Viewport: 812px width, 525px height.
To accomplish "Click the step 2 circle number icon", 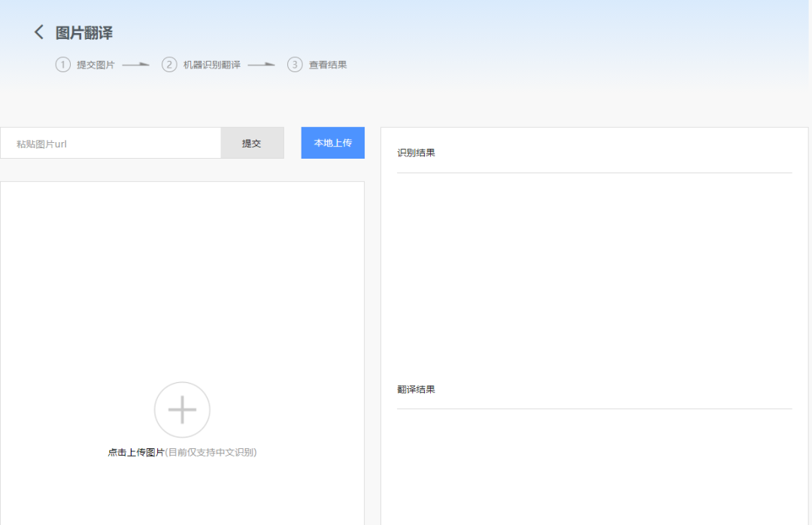I will click(x=169, y=65).
